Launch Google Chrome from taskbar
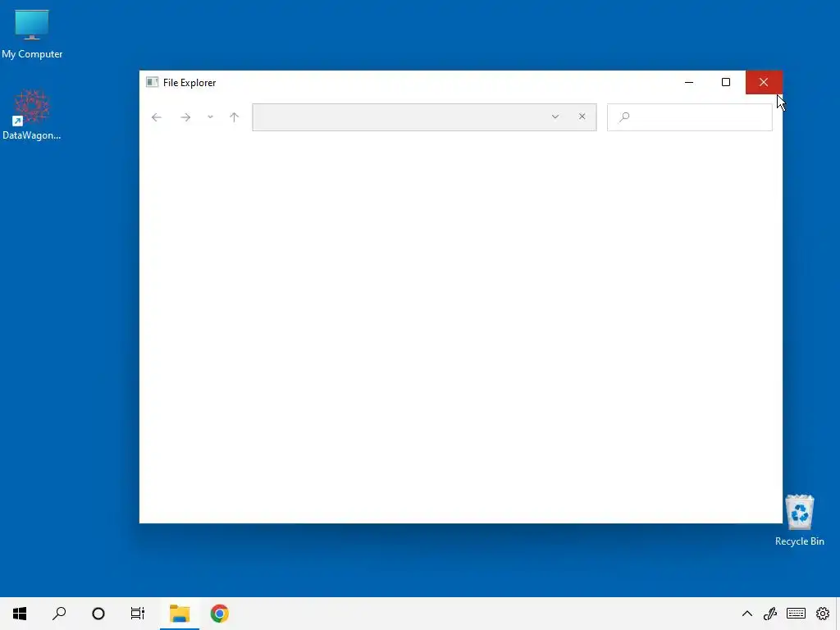This screenshot has width=840, height=630. 219,614
